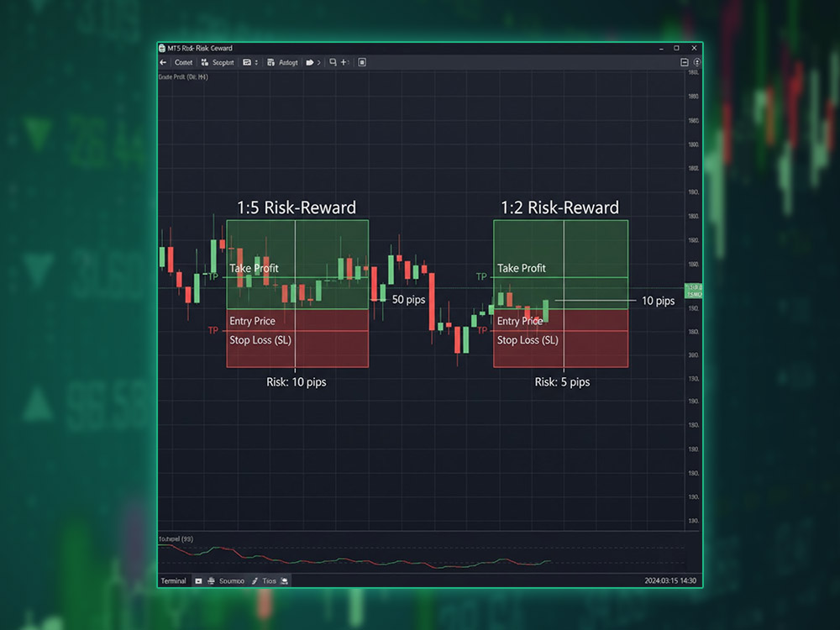The image size is (840, 630).
Task: Click the Scrpbrt toolbar button
Action: [x=218, y=62]
